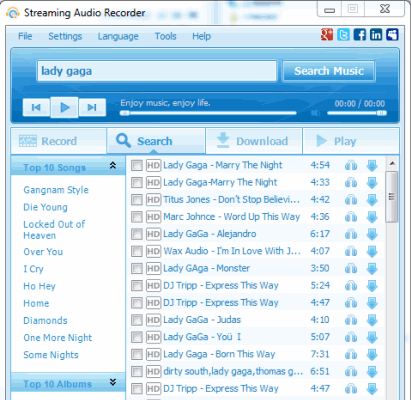This screenshot has height=400, width=411.
Task: Open the Facebook share icon
Action: click(360, 35)
